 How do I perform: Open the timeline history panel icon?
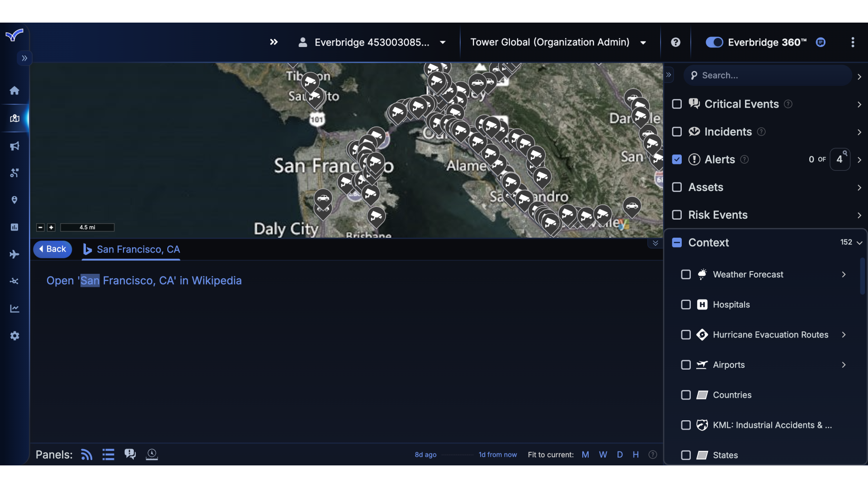coord(151,454)
